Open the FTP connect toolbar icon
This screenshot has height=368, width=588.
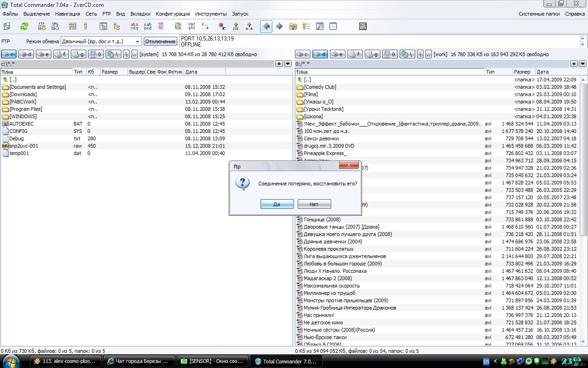tap(42, 26)
